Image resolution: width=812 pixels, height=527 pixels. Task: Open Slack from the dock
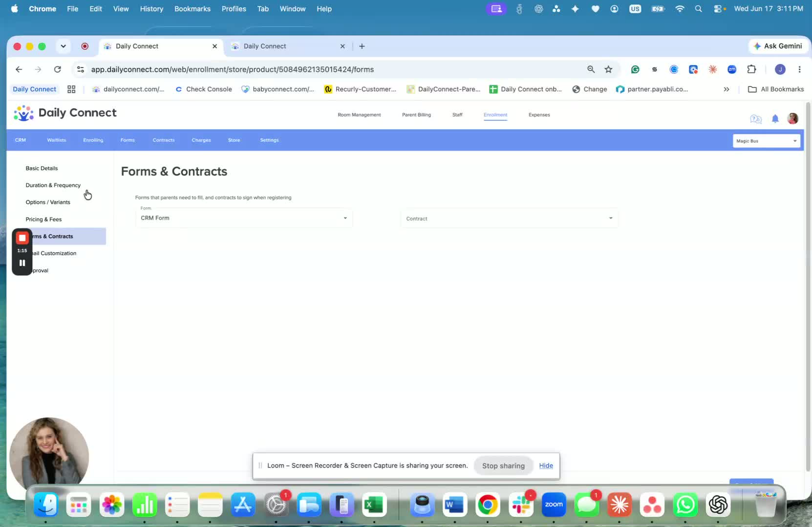click(521, 505)
